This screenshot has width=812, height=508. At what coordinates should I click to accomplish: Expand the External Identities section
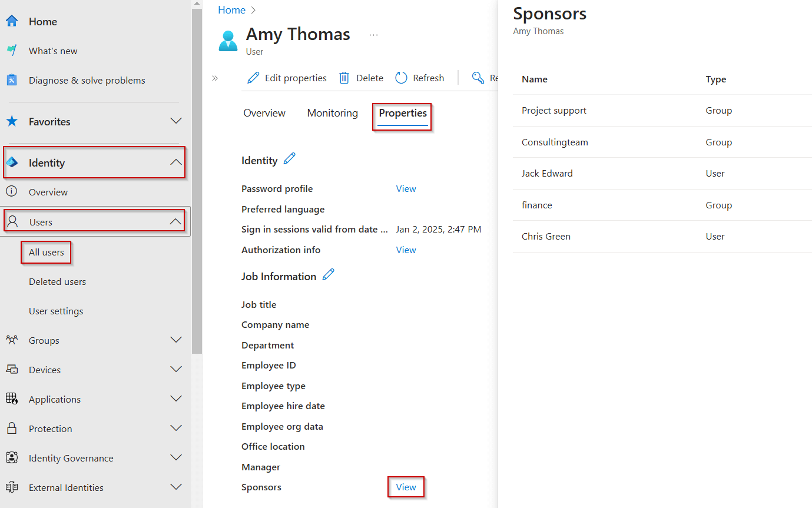click(x=175, y=487)
